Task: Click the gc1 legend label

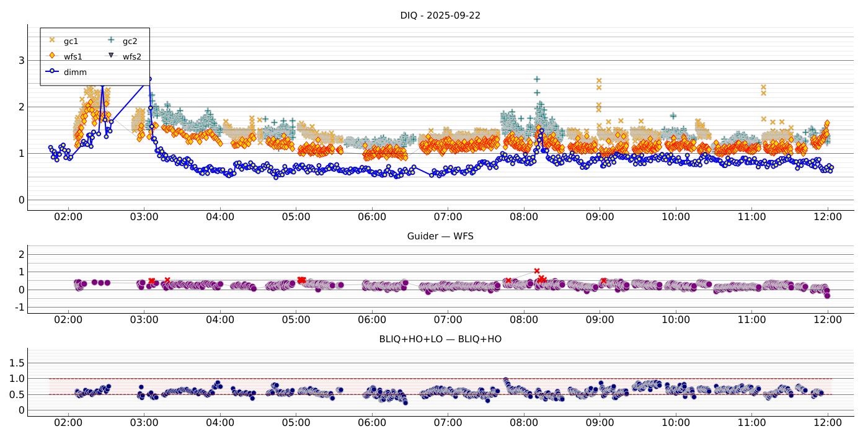Action: [71, 41]
